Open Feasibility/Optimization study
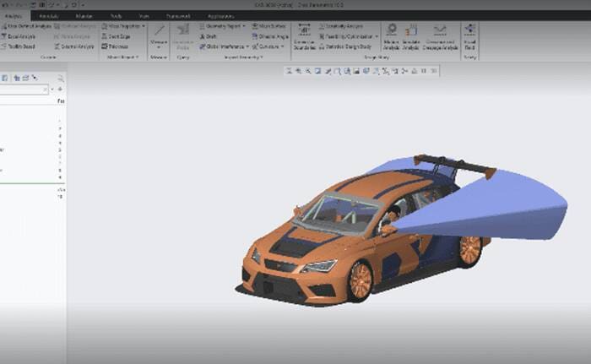This screenshot has width=591, height=364. click(x=346, y=36)
